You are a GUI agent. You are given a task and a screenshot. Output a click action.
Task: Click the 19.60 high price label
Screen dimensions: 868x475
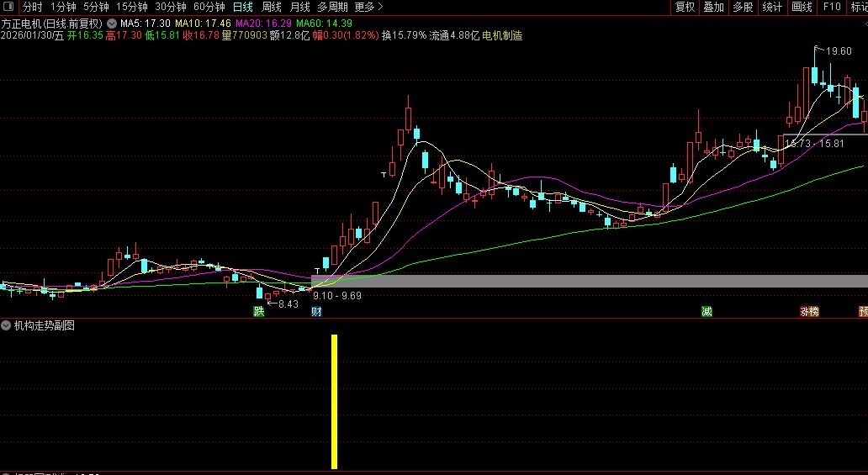pos(838,51)
